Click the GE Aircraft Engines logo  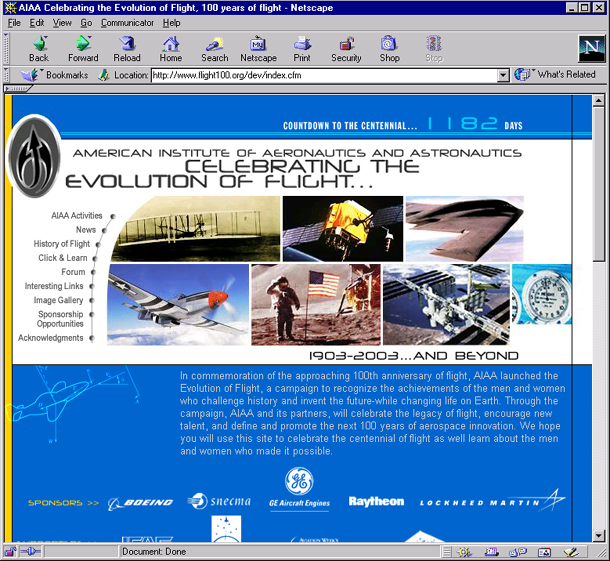299,488
